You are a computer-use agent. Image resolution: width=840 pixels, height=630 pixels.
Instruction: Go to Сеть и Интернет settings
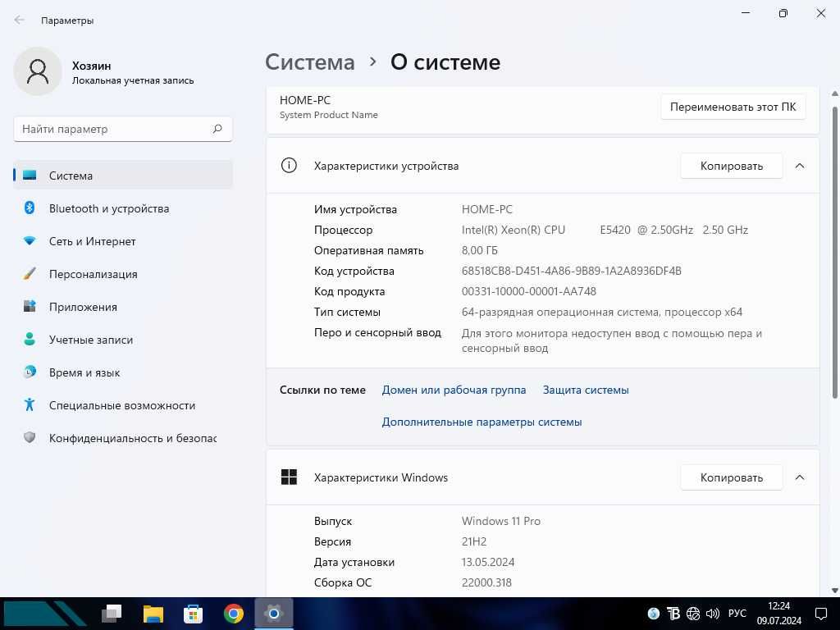pyautogui.click(x=123, y=241)
